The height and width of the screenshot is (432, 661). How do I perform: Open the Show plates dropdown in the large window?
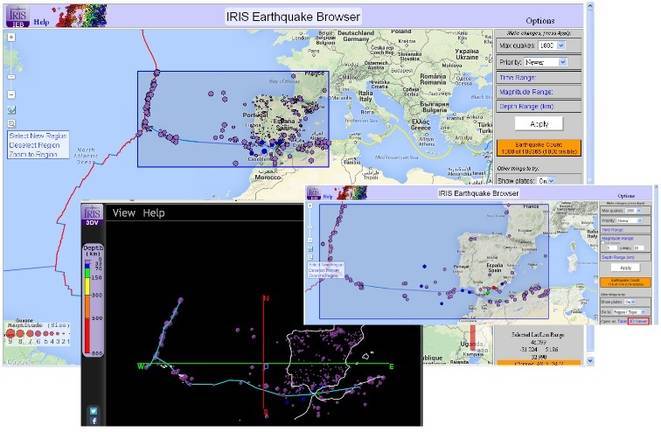(546, 180)
